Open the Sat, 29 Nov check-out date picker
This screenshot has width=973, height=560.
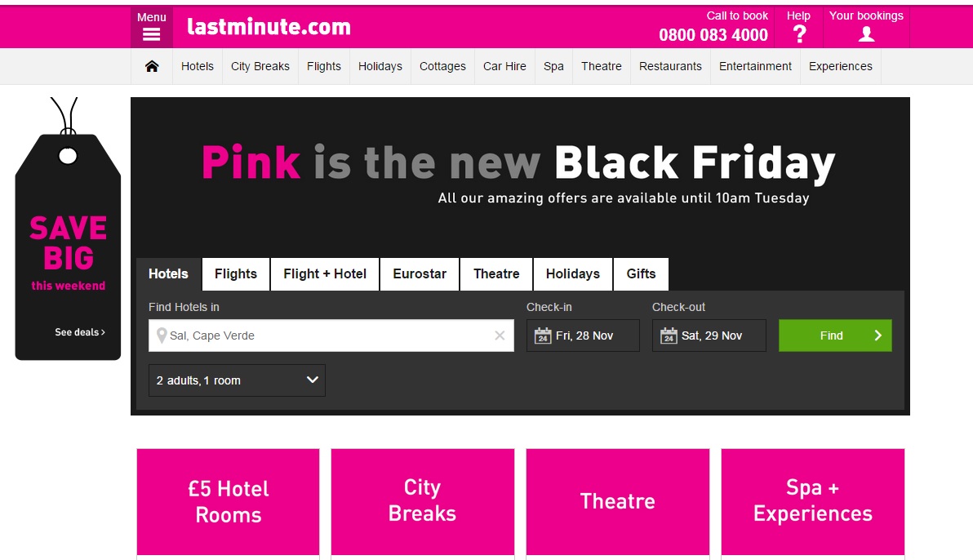click(x=709, y=336)
